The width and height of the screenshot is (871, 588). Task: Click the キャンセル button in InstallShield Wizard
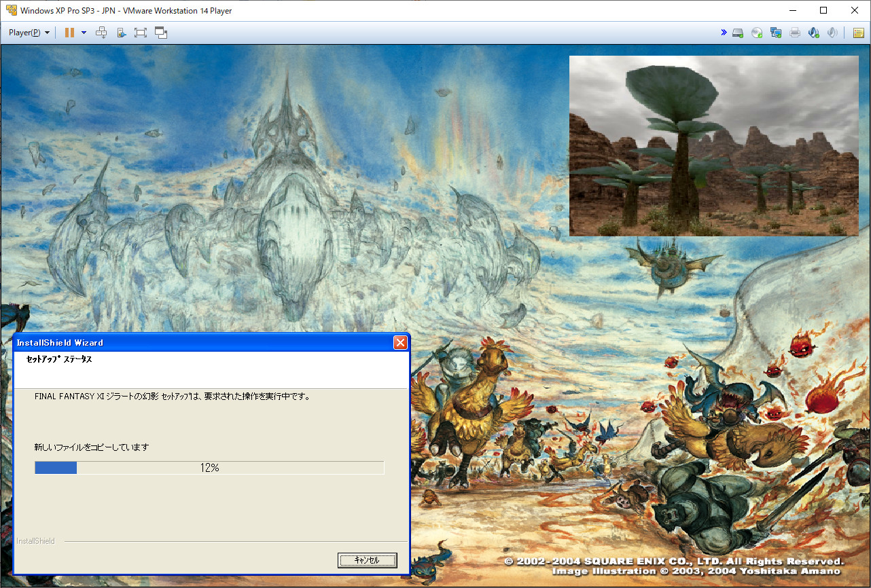click(x=367, y=560)
